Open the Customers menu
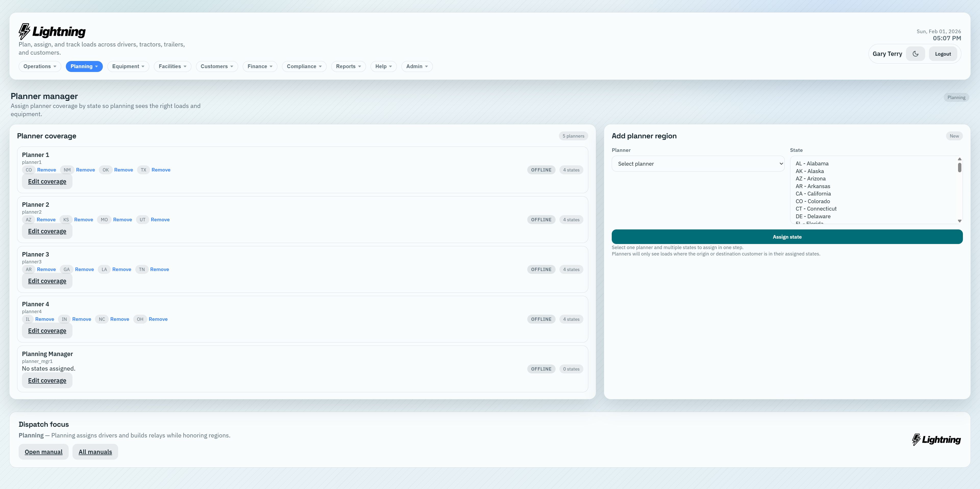Screen dimensions: 980x489 click(x=216, y=66)
